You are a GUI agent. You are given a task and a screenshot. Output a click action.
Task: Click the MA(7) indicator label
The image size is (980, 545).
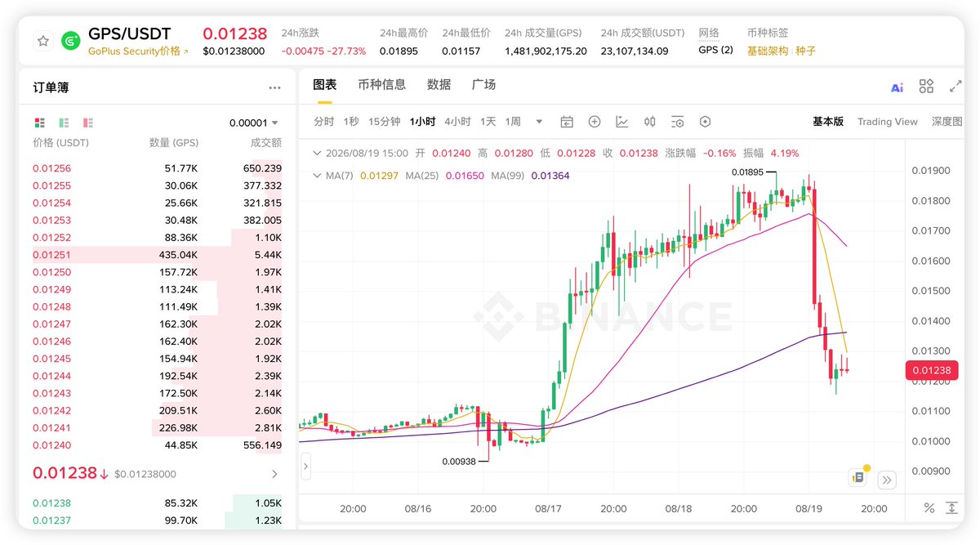click(x=341, y=176)
